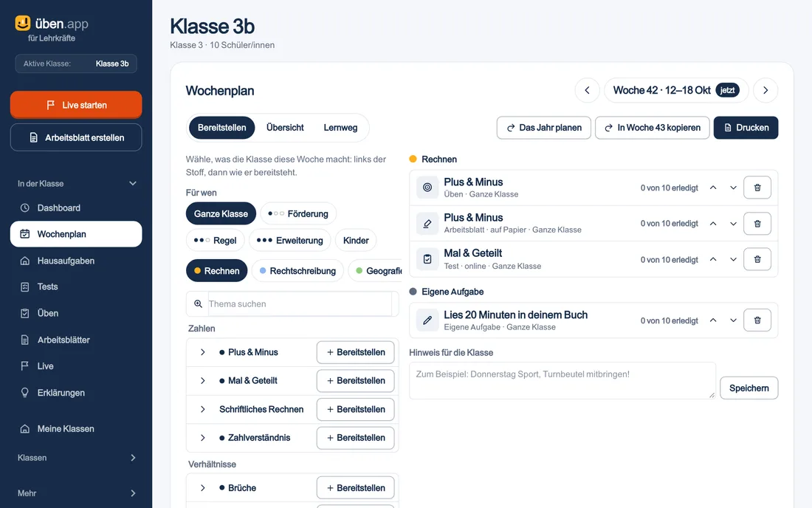Click Bereitstellen for Zahlverständnis
The height and width of the screenshot is (508, 812).
point(355,438)
